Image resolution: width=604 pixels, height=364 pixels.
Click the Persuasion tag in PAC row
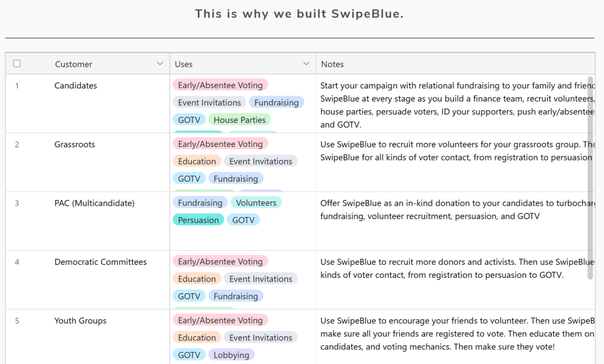click(198, 220)
